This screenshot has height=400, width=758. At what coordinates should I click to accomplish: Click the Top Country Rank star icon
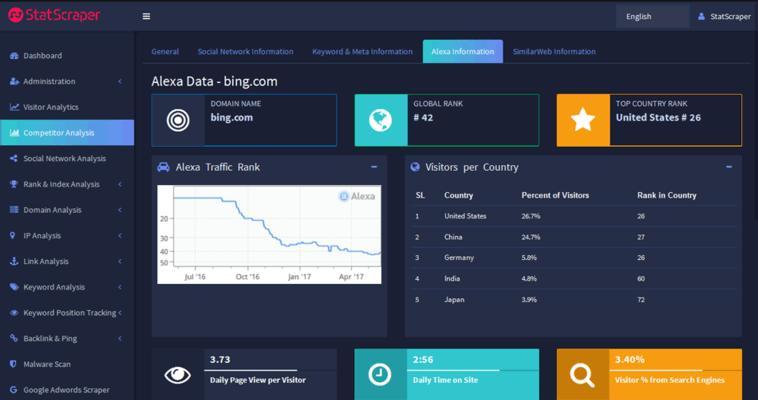click(x=583, y=120)
